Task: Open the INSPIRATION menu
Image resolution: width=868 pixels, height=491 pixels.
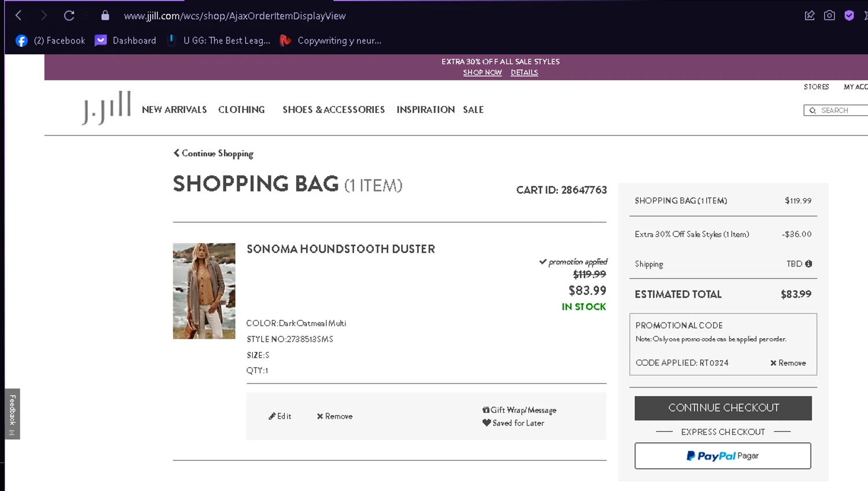Action: pyautogui.click(x=425, y=109)
